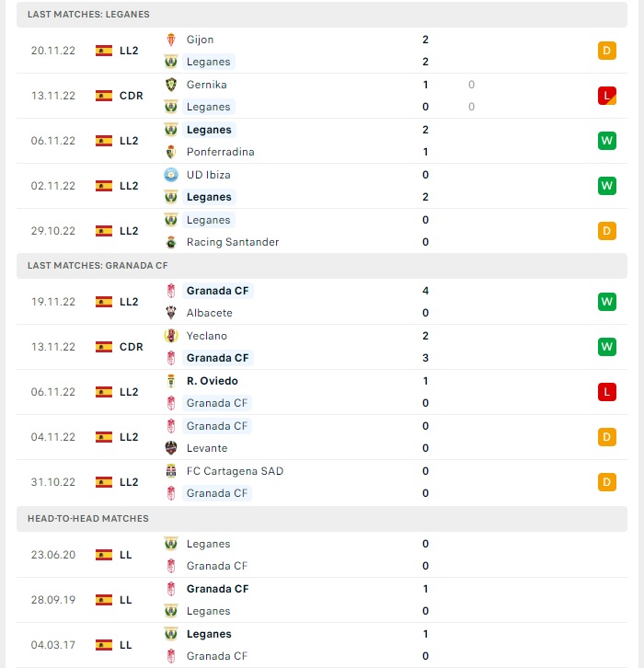The width and height of the screenshot is (644, 668).
Task: Click the red L badge for Gernika match
Action: click(x=607, y=96)
